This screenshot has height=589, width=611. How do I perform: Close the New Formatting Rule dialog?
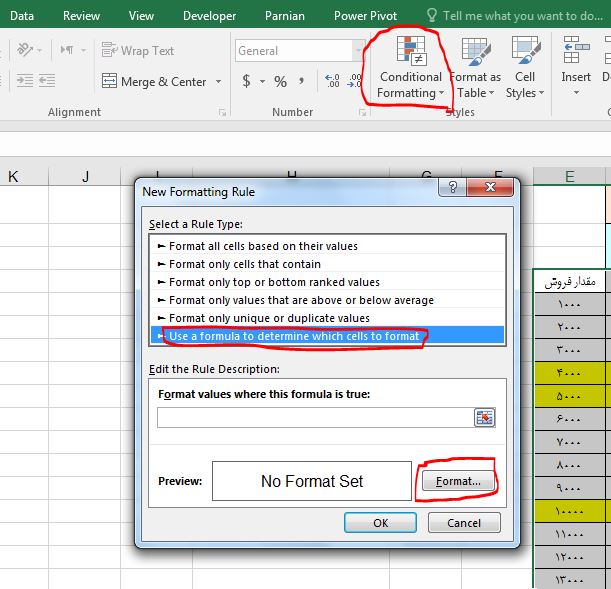coord(490,187)
